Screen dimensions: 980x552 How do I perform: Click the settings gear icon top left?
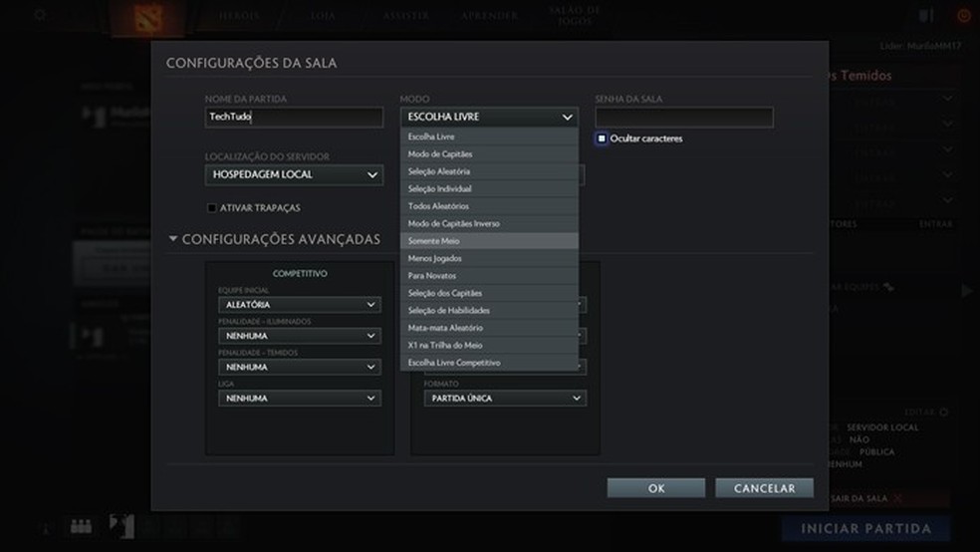point(40,15)
